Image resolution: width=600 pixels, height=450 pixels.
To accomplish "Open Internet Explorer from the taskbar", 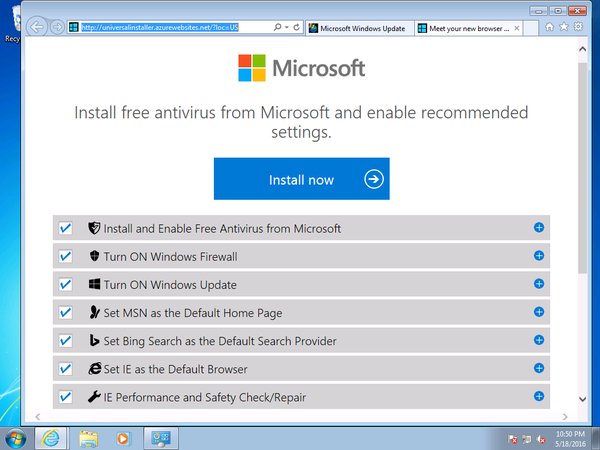I will tap(51, 438).
